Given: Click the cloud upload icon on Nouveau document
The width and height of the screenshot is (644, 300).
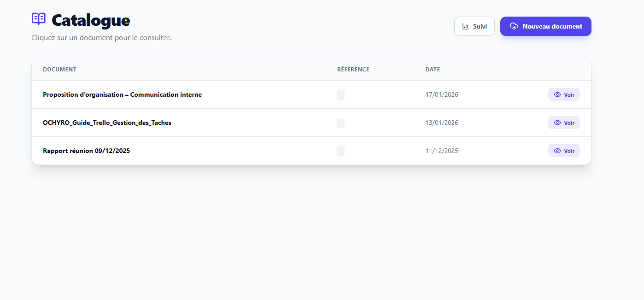Looking at the screenshot, I should pos(513,26).
